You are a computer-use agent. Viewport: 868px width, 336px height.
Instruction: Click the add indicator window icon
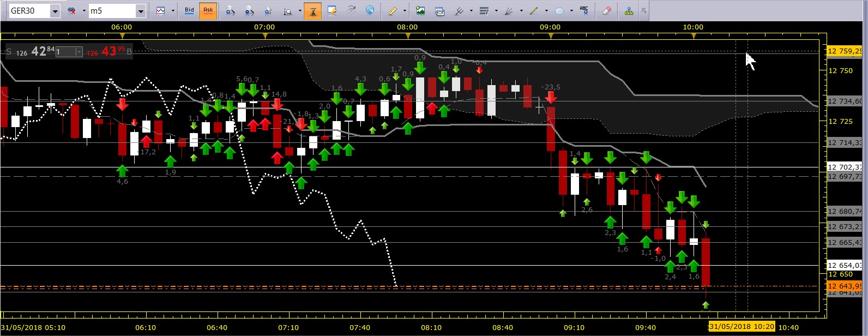tap(439, 10)
